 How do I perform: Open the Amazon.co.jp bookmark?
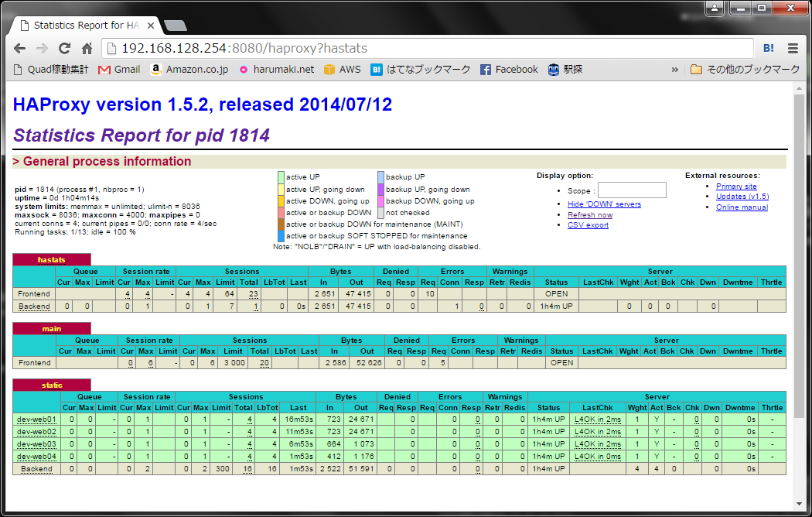189,69
